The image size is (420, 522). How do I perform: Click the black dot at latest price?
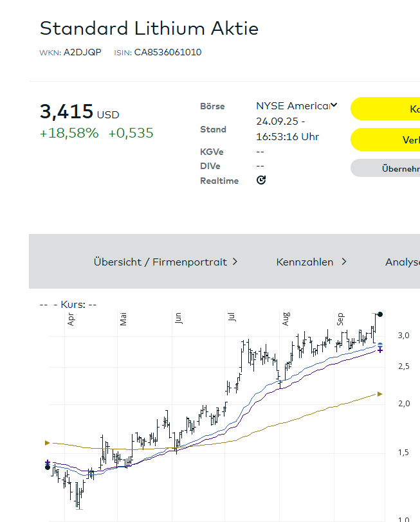tap(380, 314)
